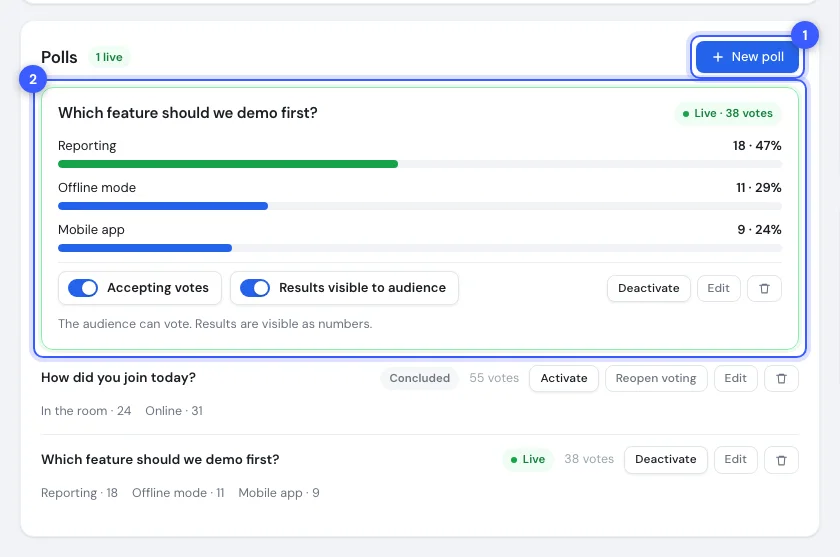Delete the live poll card via trash icon
The width and height of the screenshot is (840, 557).
tap(764, 288)
